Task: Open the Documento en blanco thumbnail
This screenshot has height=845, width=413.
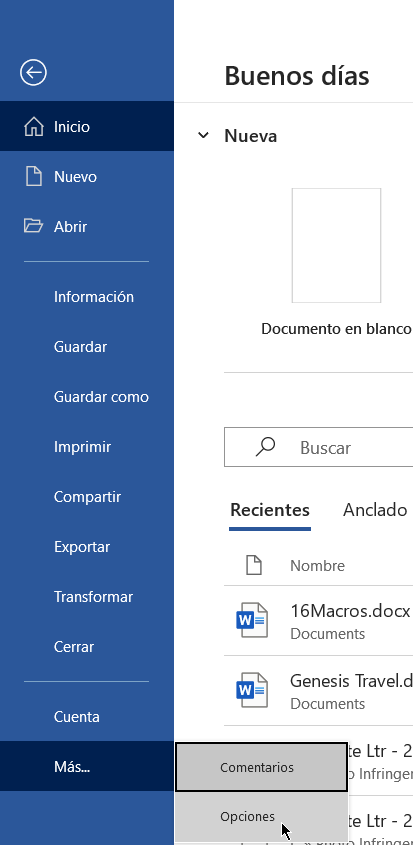Action: coord(336,245)
